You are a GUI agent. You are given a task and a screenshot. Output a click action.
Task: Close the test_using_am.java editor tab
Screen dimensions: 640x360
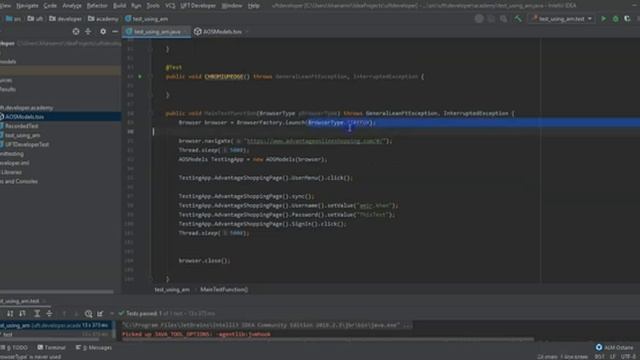pos(186,31)
